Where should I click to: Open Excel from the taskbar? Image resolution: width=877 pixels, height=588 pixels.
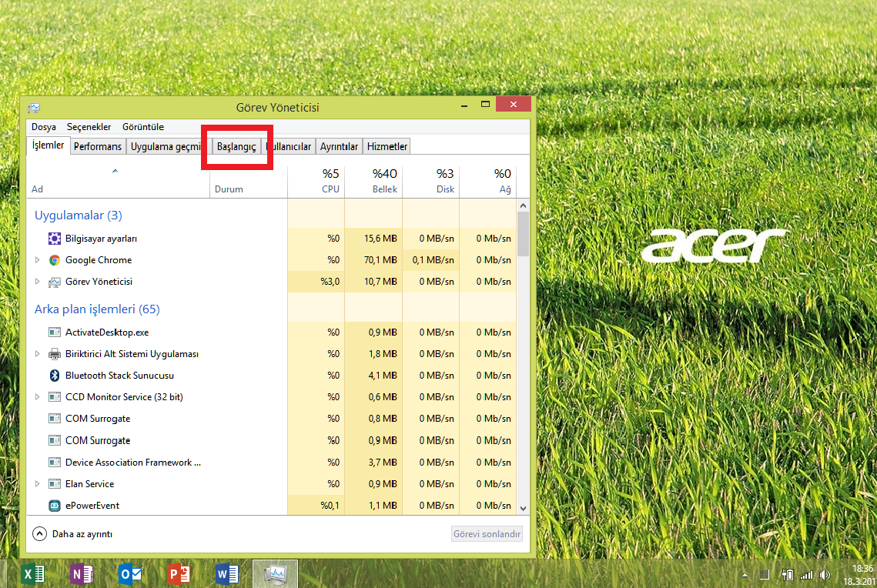pyautogui.click(x=33, y=574)
